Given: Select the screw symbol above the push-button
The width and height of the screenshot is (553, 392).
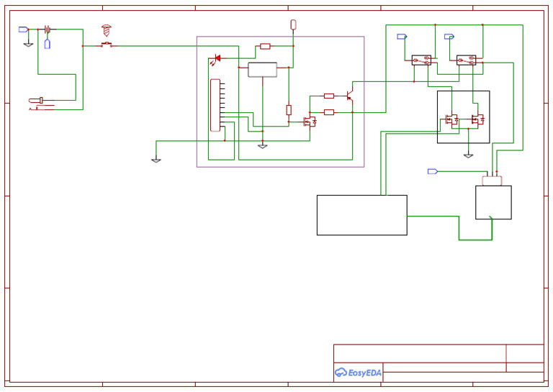Looking at the screenshot, I should [x=106, y=30].
